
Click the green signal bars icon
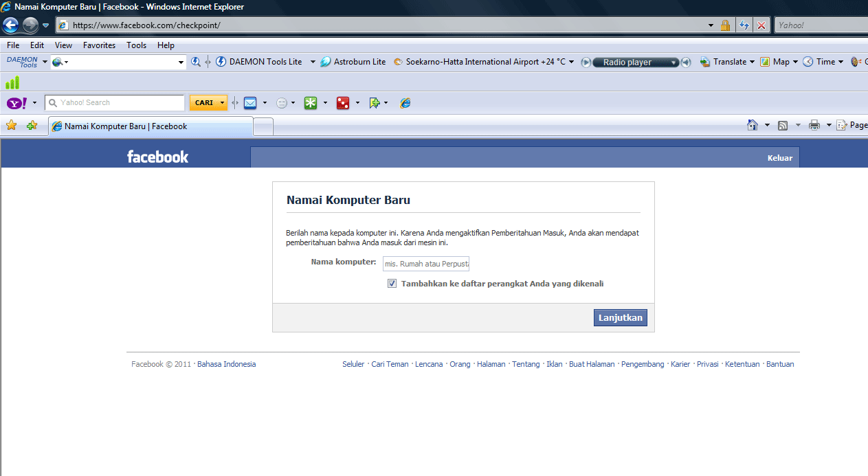coord(12,83)
